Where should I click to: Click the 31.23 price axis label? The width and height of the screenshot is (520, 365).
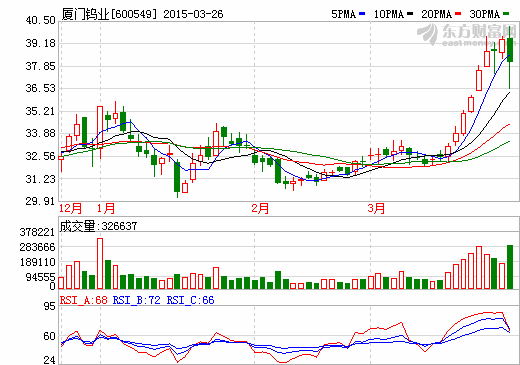41,179
